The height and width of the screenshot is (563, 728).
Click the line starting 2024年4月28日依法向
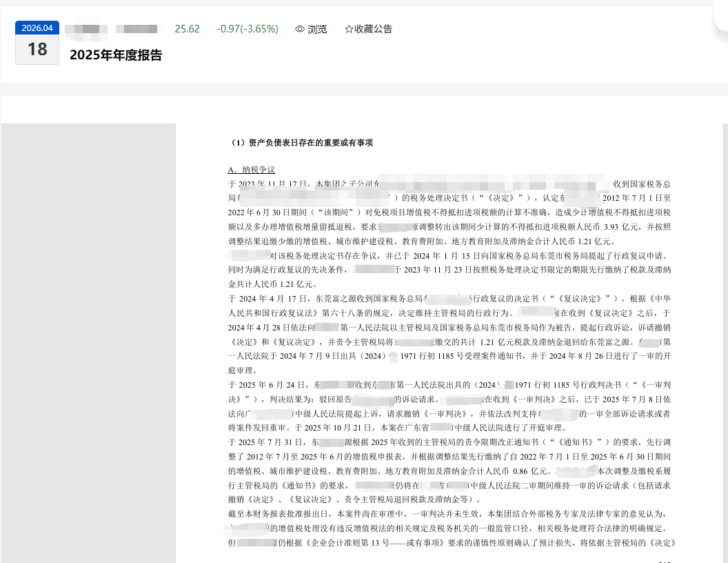point(449,327)
